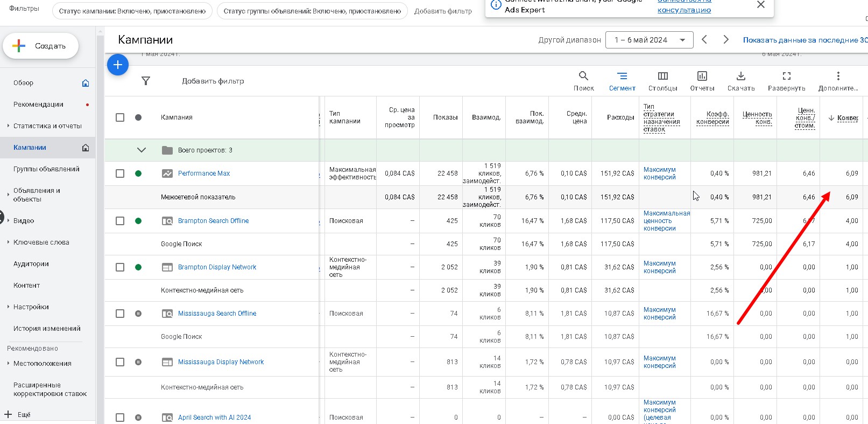
Task: Open Аудитории in sidebar
Action: [x=31, y=264]
